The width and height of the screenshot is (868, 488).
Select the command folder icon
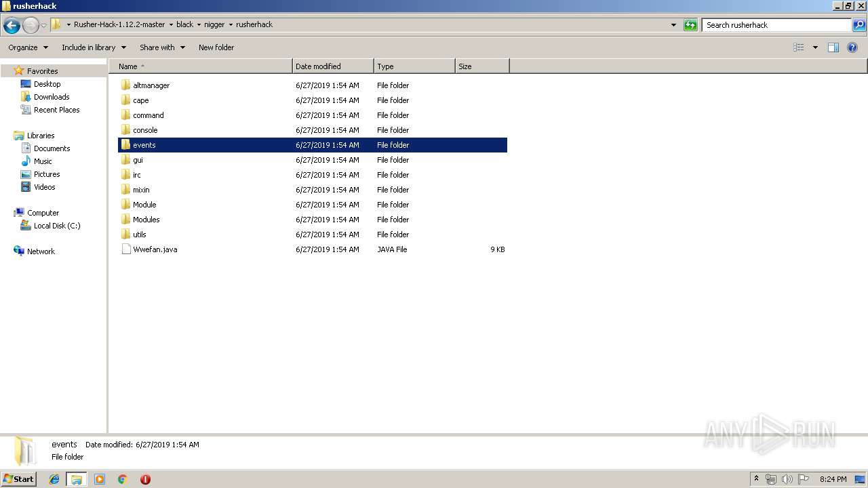click(x=125, y=115)
